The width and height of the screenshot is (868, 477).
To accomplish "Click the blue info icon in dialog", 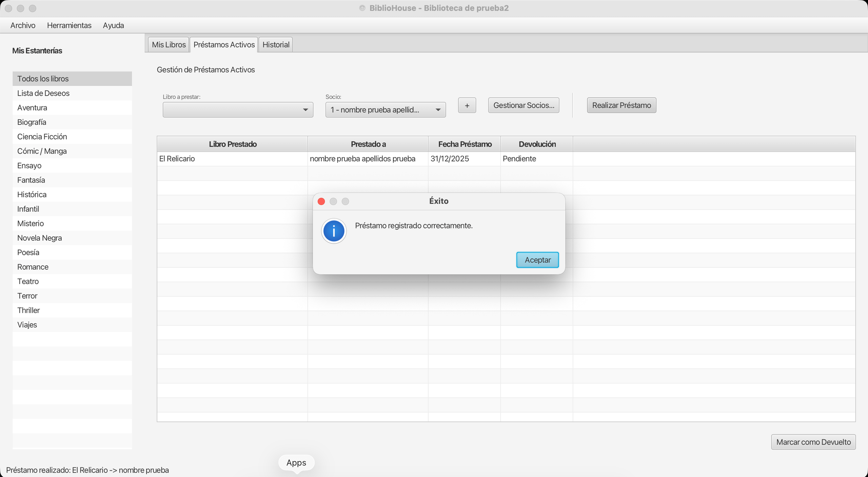I will [x=334, y=231].
